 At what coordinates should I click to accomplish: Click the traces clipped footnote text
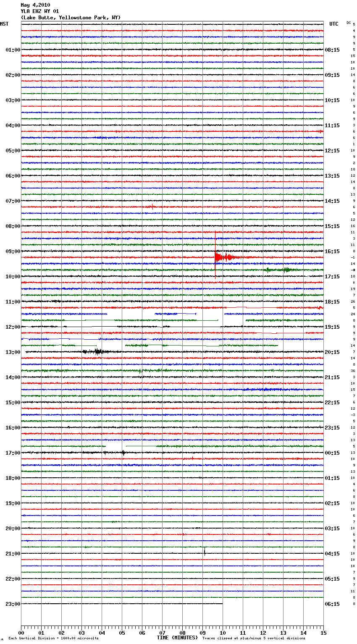254,638
